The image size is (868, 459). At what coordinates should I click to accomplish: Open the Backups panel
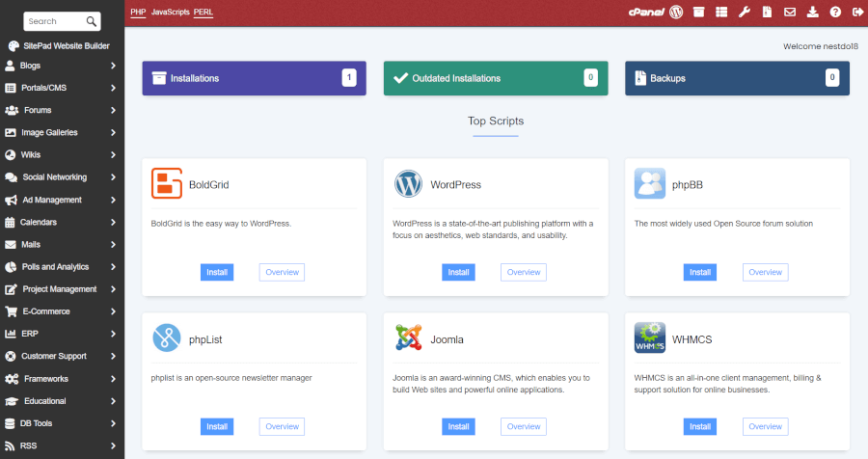737,78
